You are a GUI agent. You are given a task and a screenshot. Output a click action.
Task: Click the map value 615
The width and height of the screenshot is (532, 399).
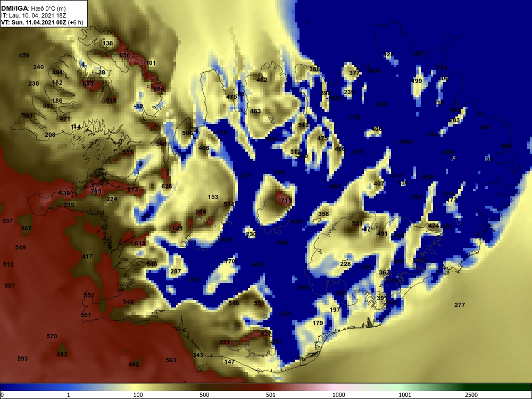point(140,243)
